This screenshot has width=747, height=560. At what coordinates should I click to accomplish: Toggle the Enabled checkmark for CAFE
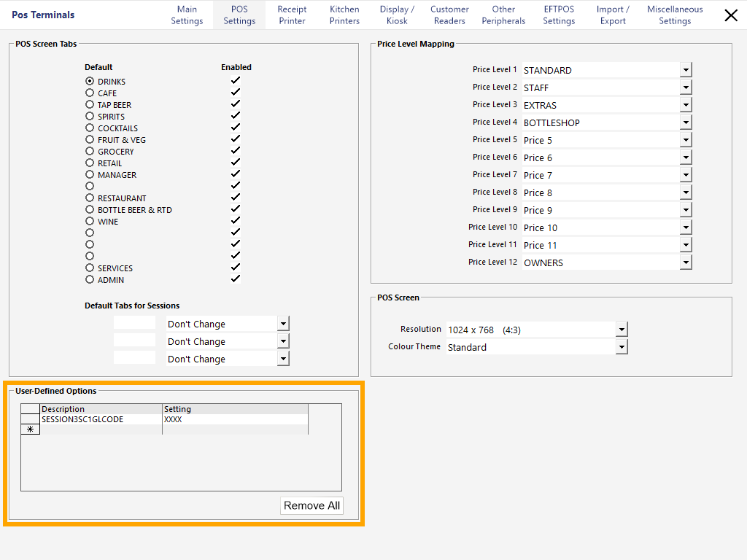[235, 93]
